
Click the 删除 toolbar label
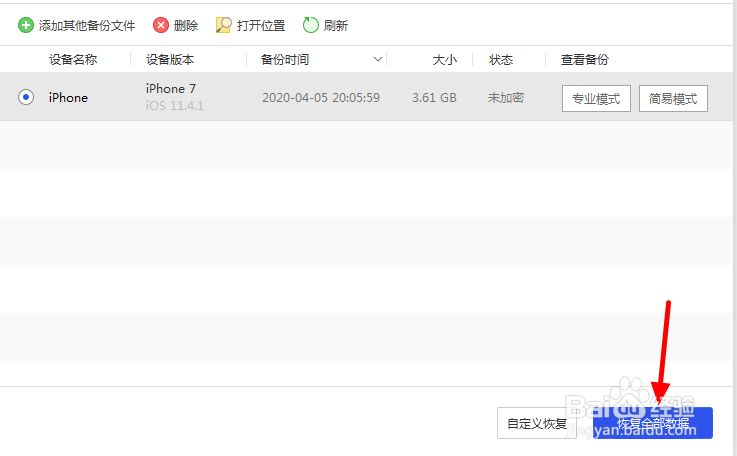point(186,25)
